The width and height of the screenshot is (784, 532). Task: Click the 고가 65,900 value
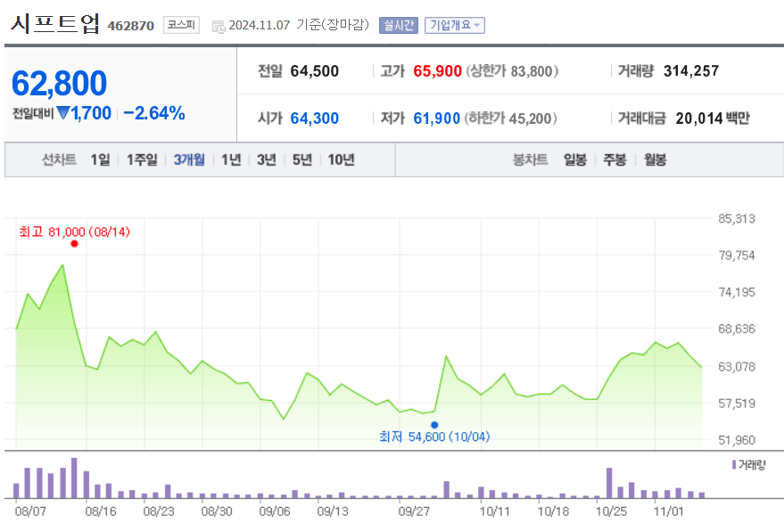pos(437,71)
